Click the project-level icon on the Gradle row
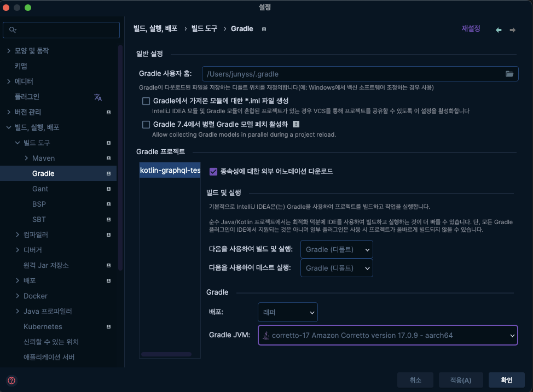 tap(108, 173)
